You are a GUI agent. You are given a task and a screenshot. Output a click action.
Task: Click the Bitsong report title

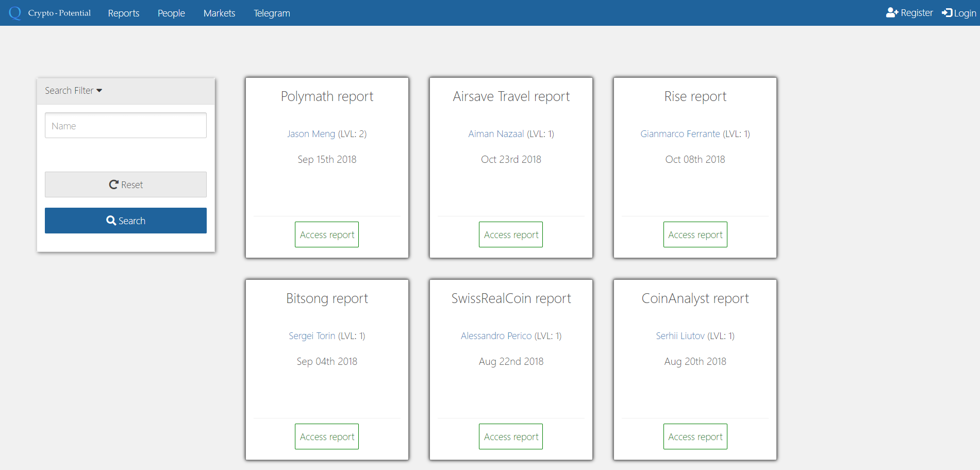coord(327,299)
